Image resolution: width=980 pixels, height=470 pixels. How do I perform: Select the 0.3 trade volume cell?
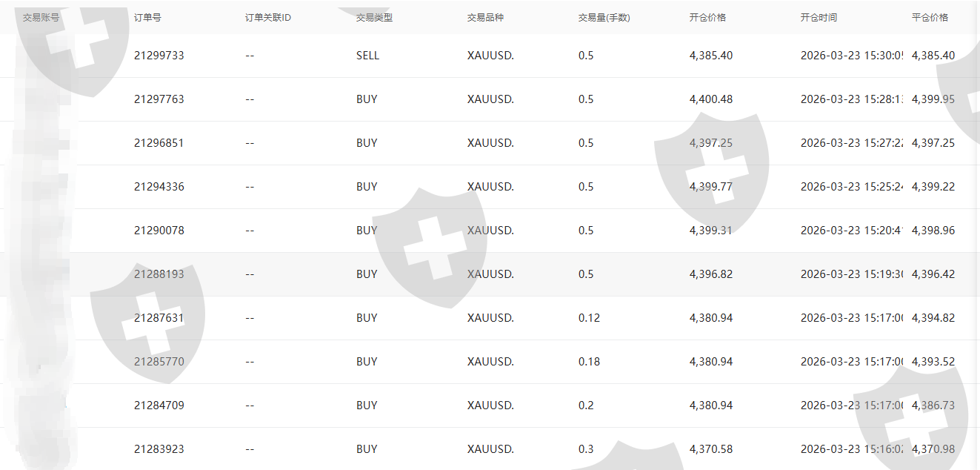[x=586, y=449]
